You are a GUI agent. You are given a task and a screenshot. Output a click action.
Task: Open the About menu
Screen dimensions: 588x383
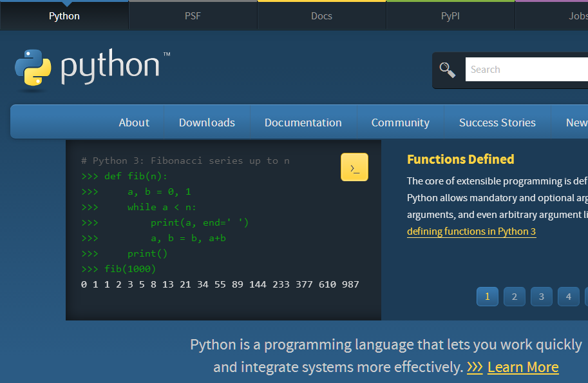(x=134, y=123)
